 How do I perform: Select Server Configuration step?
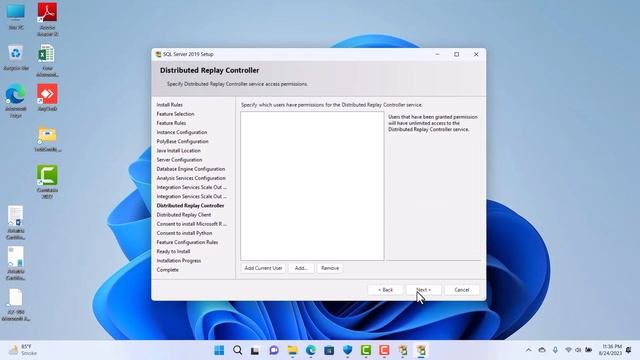pos(179,160)
